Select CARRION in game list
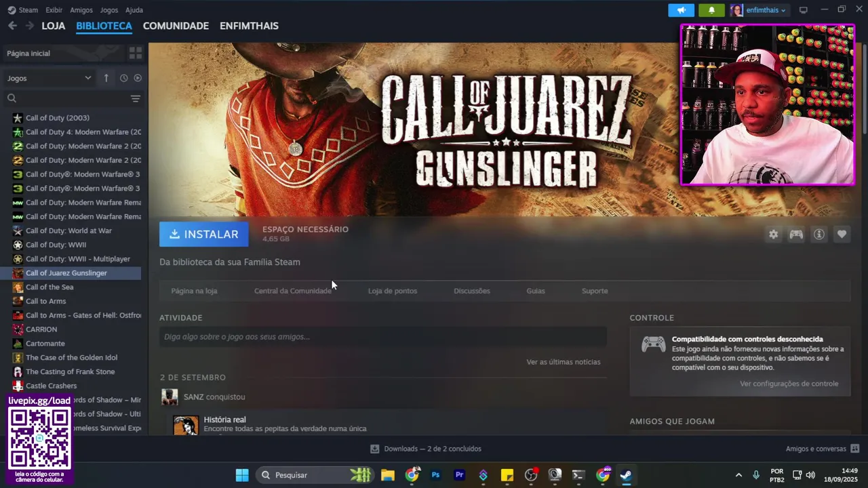The height and width of the screenshot is (488, 868). (71, 329)
